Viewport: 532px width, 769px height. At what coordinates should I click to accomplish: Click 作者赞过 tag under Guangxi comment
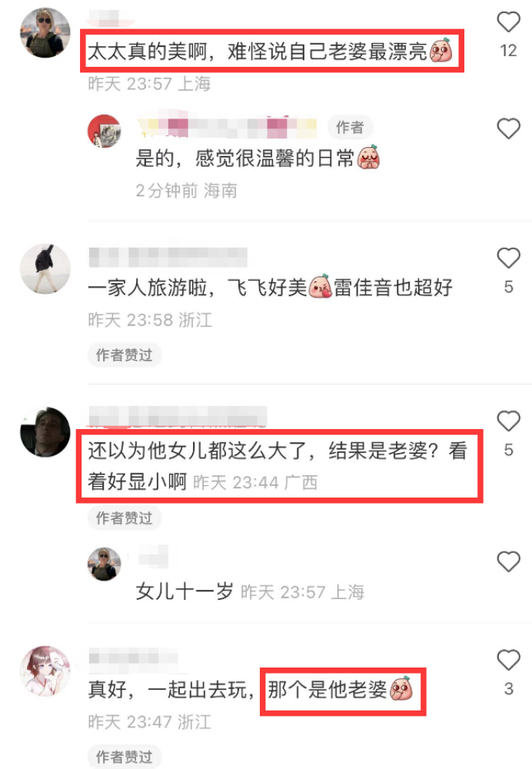pyautogui.click(x=124, y=518)
